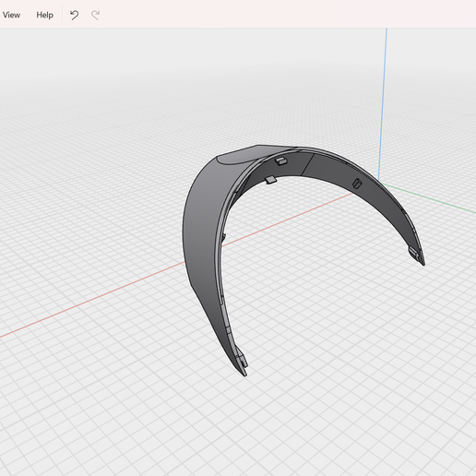Undo the last action
Viewport: 476px width, 476px height.
tap(75, 15)
